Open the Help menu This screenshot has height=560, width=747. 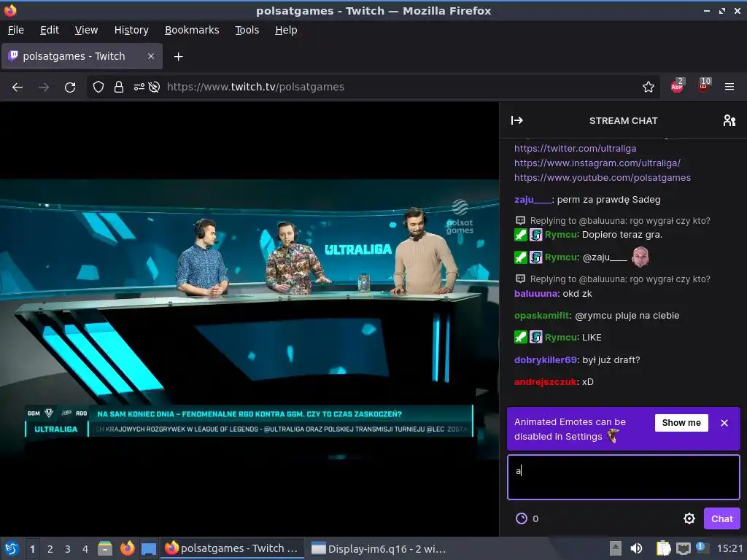point(286,30)
